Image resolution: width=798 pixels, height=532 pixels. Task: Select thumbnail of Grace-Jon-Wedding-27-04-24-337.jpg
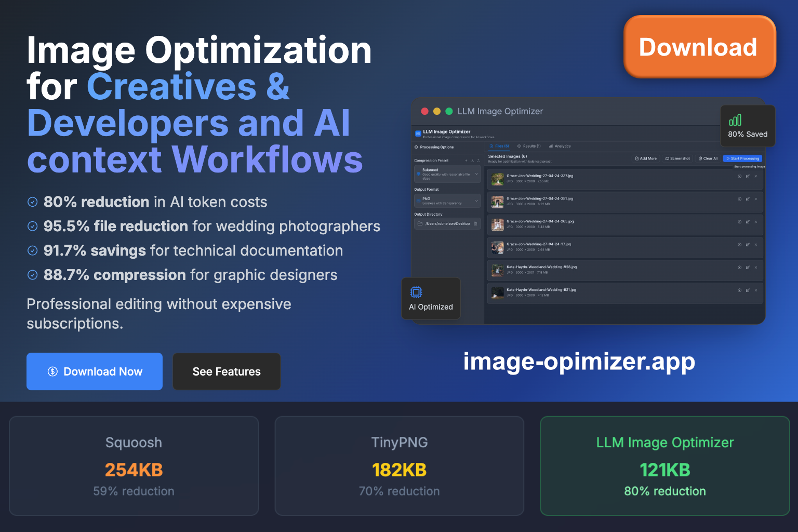coord(498,179)
